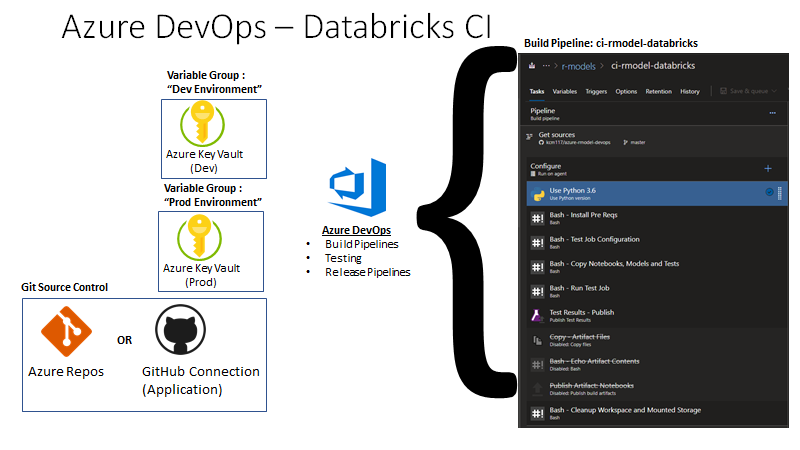Image resolution: width=800 pixels, height=450 pixels.
Task: Click the flask icon for Test Results
Action: click(x=537, y=316)
